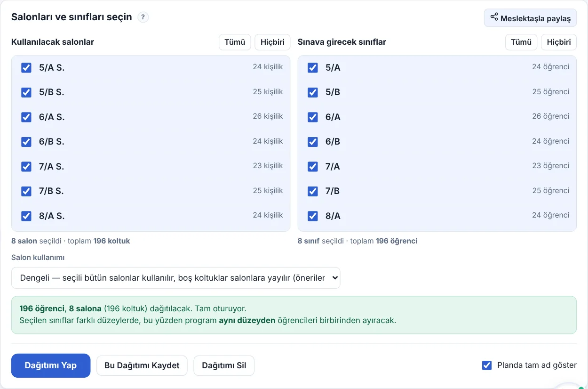Save with the Bu Dağıtımı Kaydet button
The image size is (588, 389).
point(142,365)
